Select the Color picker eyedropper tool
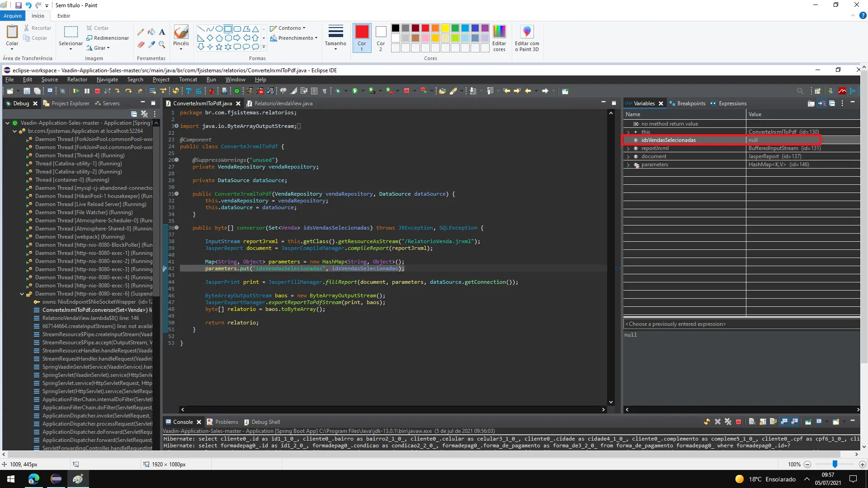This screenshot has height=488, width=868. pos(151,45)
